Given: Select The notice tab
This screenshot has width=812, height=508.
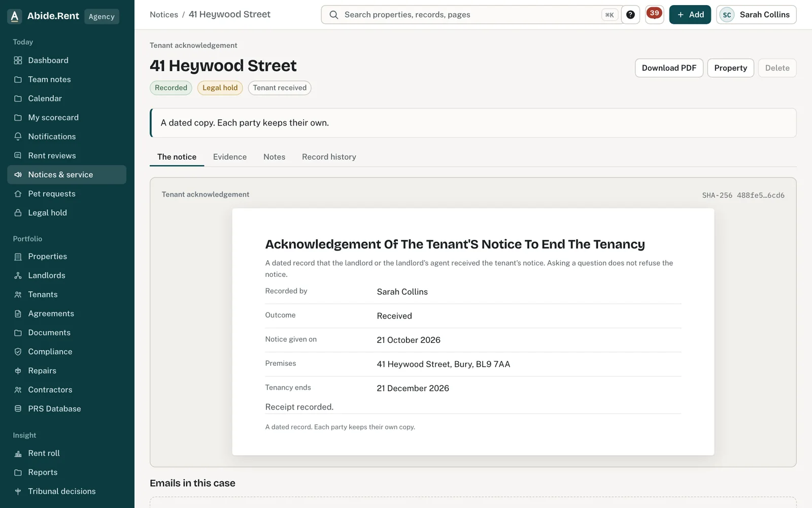Looking at the screenshot, I should coord(177,157).
